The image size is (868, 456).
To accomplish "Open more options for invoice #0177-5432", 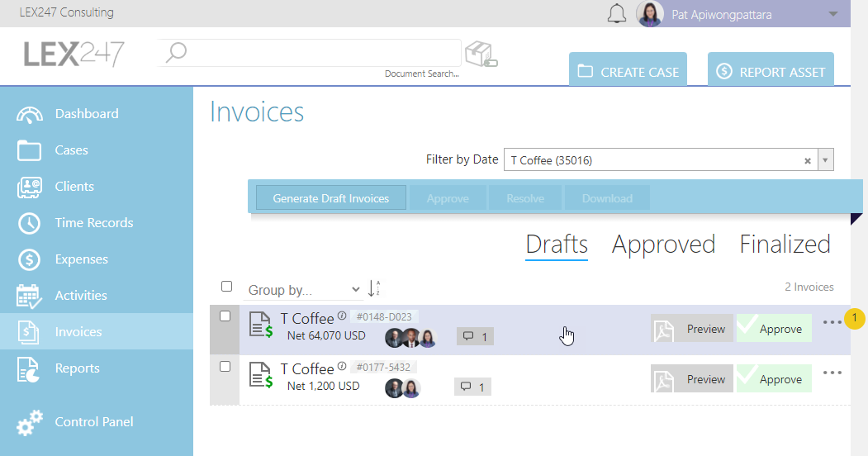I will point(832,373).
